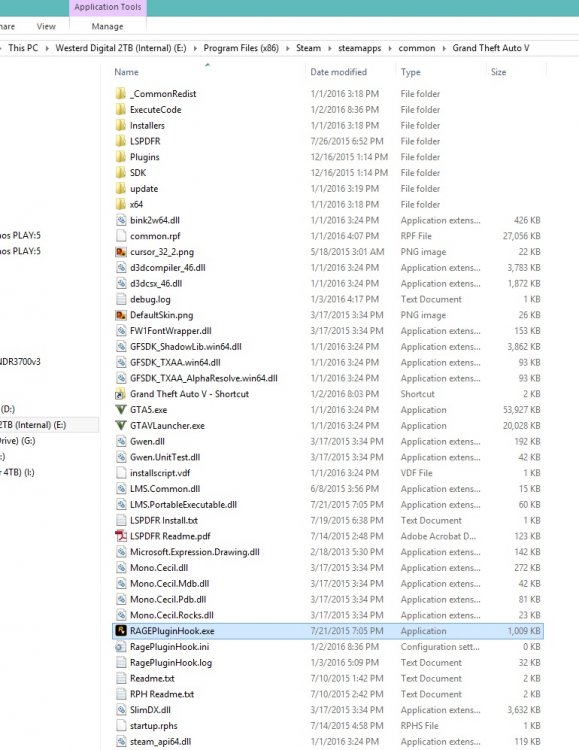The width and height of the screenshot is (579, 750).
Task: Select Microsoft.Expression.Drawing.dll file name
Action: 195,552
